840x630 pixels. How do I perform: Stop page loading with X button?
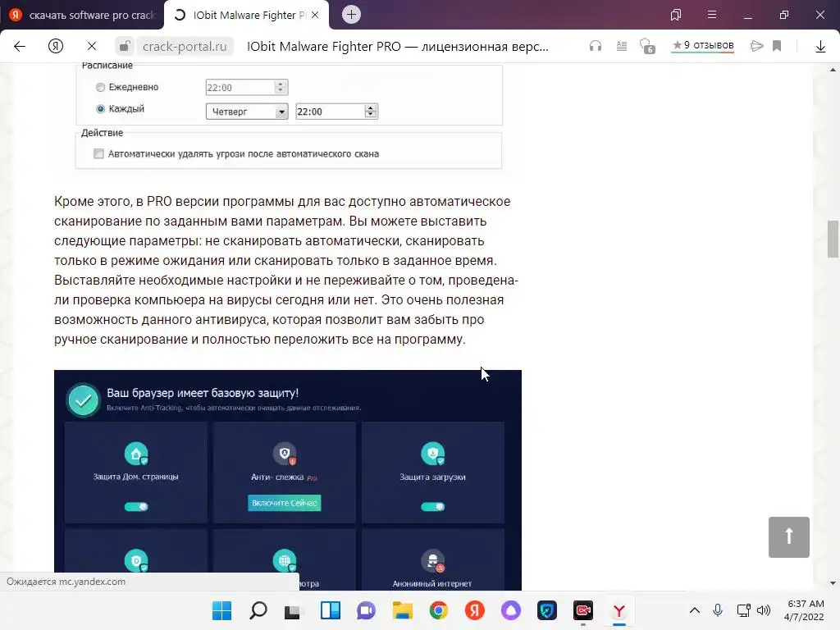pyautogui.click(x=92, y=46)
